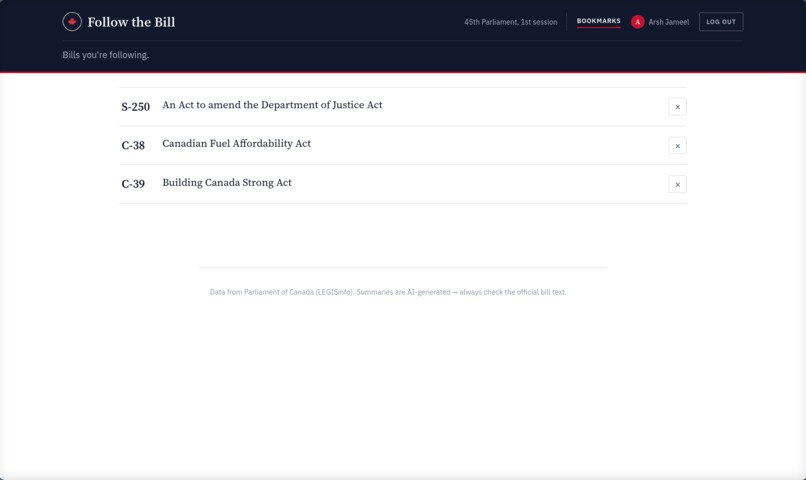The width and height of the screenshot is (806, 480).
Task: Open the Bookmarks tab
Action: click(x=598, y=21)
